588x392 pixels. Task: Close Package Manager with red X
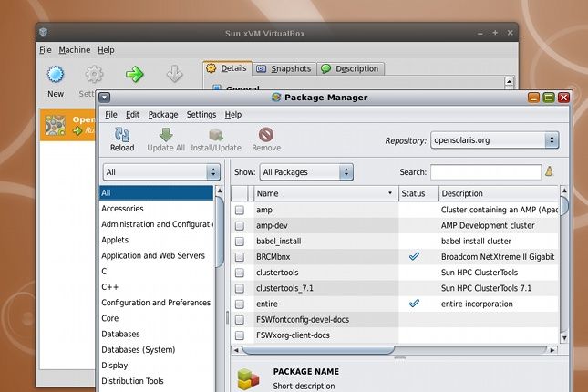click(563, 98)
